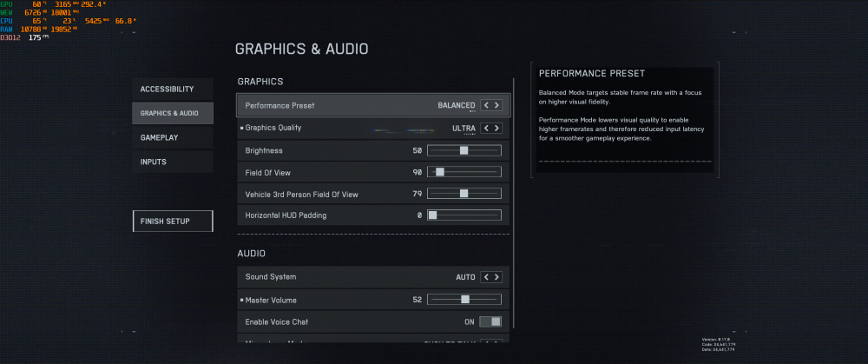This screenshot has width=868, height=364.
Task: Click the Master Volume slider handle
Action: click(x=466, y=300)
